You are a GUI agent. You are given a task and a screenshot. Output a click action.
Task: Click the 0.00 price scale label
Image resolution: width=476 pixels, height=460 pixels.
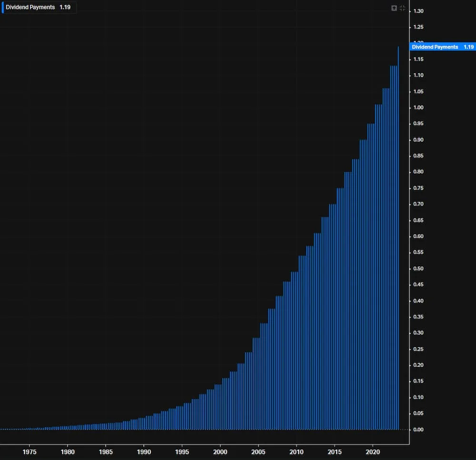(x=418, y=430)
